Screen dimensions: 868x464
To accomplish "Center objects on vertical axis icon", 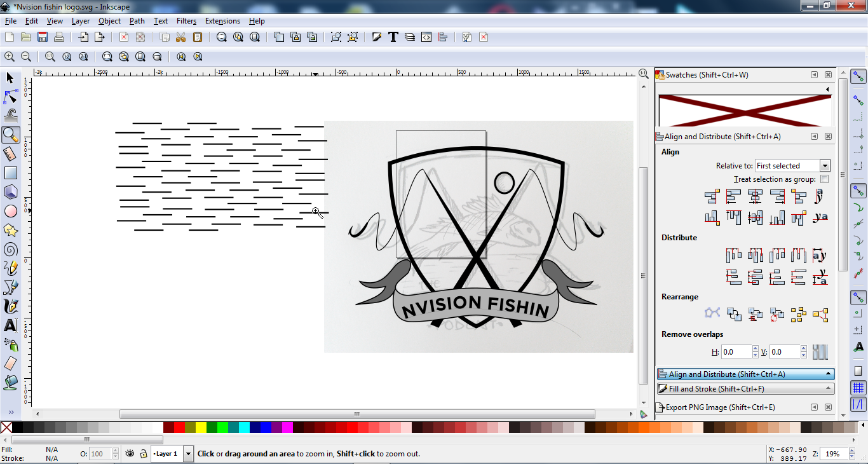I will coord(755,196).
